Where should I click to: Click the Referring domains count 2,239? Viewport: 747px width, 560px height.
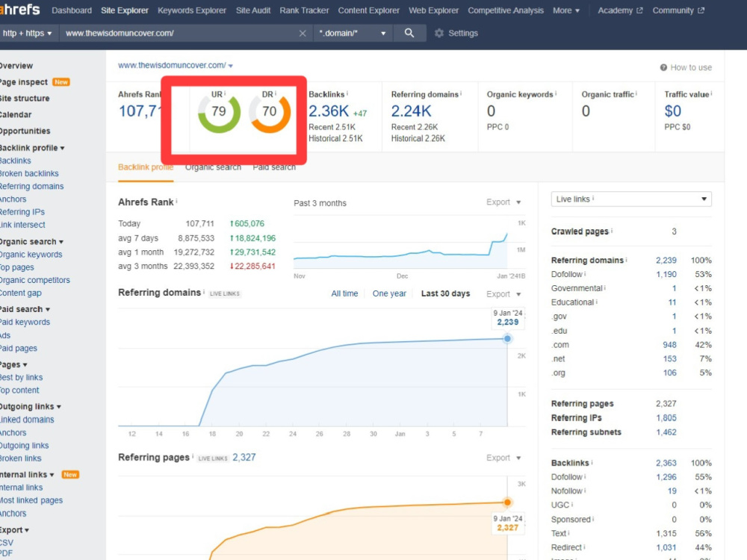pos(666,261)
